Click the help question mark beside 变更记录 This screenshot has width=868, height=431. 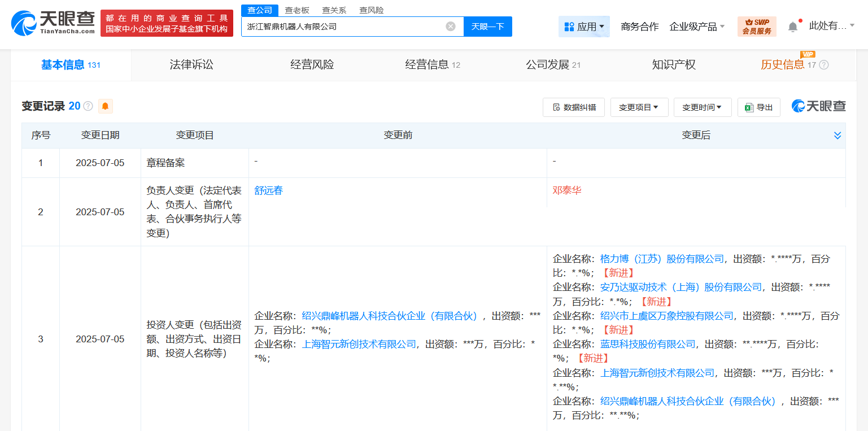point(88,106)
